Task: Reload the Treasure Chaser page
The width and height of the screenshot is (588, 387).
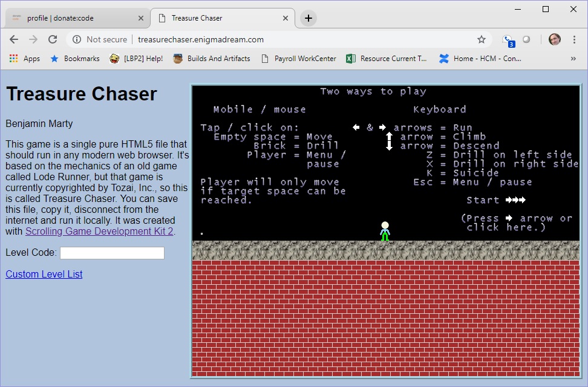Action: coord(53,39)
